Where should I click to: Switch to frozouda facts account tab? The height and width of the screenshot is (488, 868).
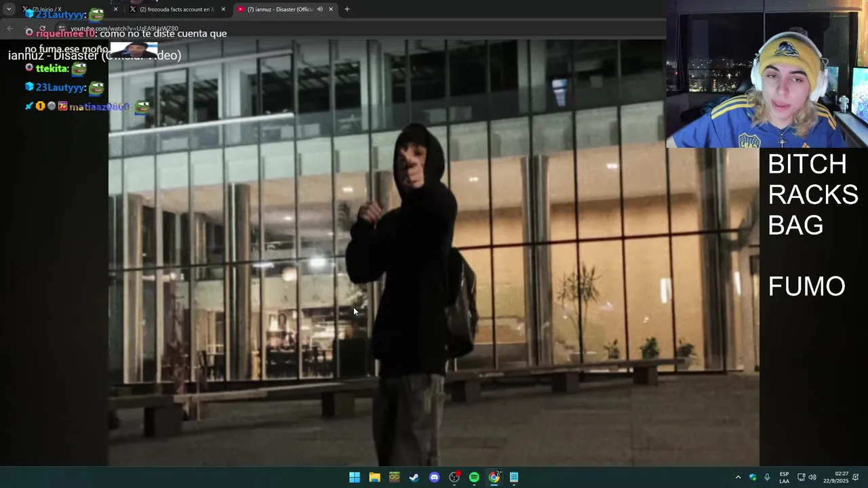coord(178,9)
